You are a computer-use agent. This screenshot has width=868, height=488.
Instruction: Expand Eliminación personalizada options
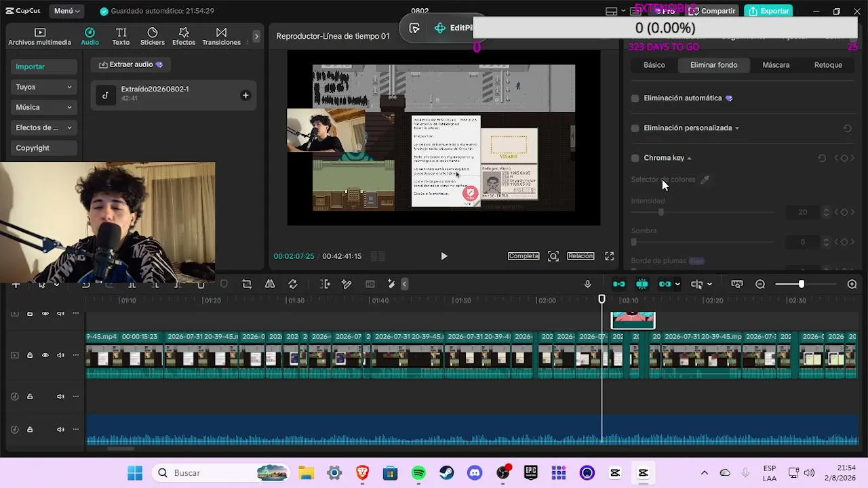pos(737,128)
